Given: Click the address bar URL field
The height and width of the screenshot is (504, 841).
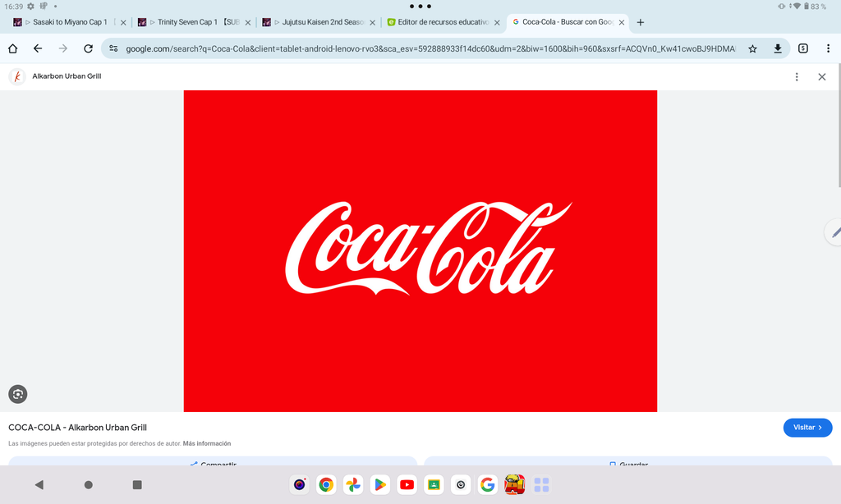Looking at the screenshot, I should pos(430,48).
